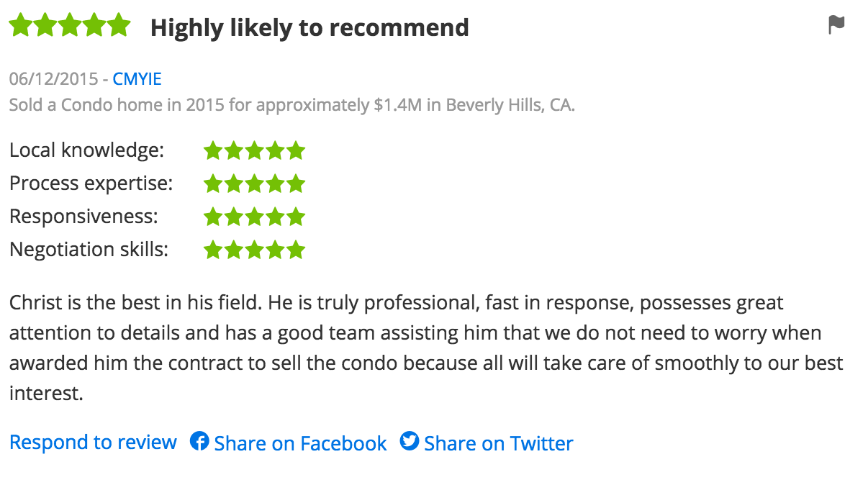Click the Responsiveness label
868x485 pixels.
[83, 216]
